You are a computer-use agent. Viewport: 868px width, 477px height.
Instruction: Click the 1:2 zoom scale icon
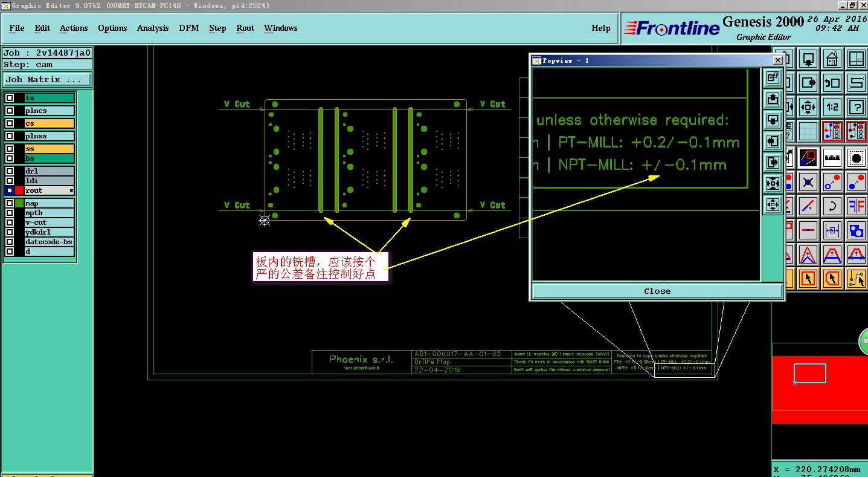coord(832,107)
